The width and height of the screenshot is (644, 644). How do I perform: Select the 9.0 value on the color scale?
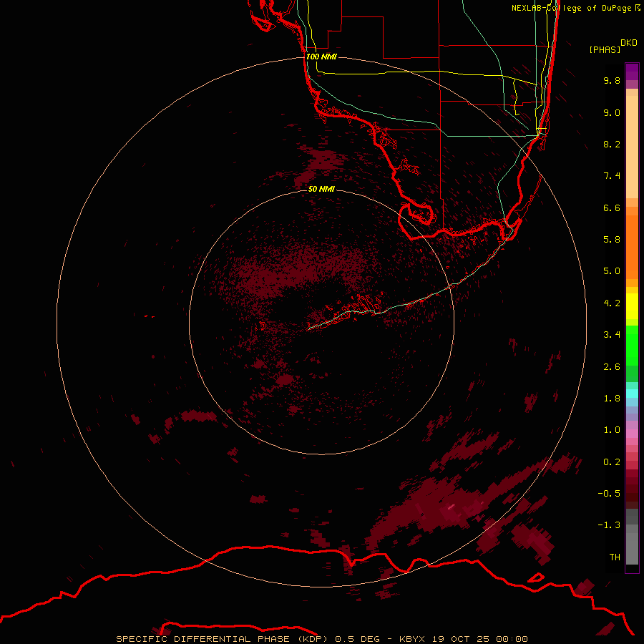click(x=612, y=112)
